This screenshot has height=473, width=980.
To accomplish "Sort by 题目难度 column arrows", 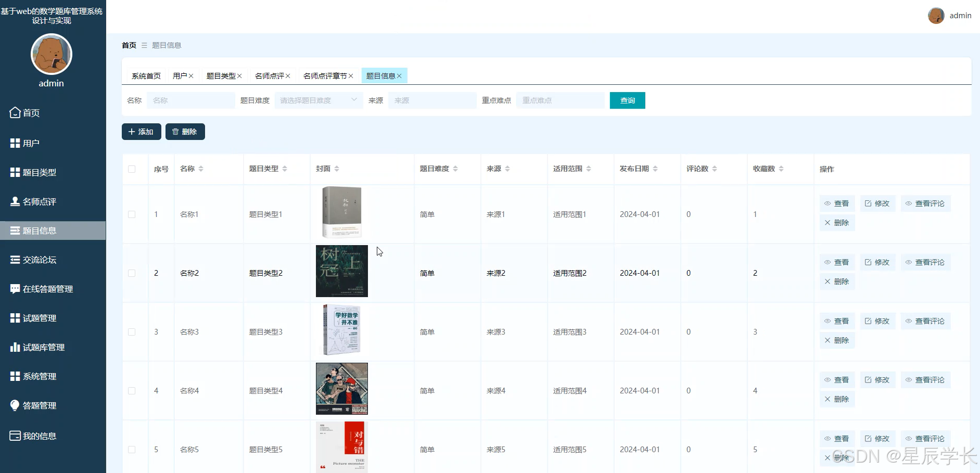I will (x=455, y=169).
